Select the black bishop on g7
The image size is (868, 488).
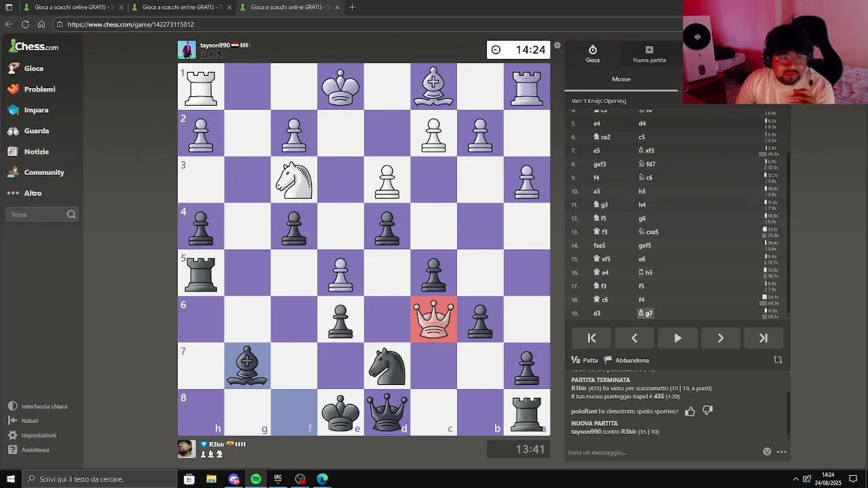(x=248, y=366)
